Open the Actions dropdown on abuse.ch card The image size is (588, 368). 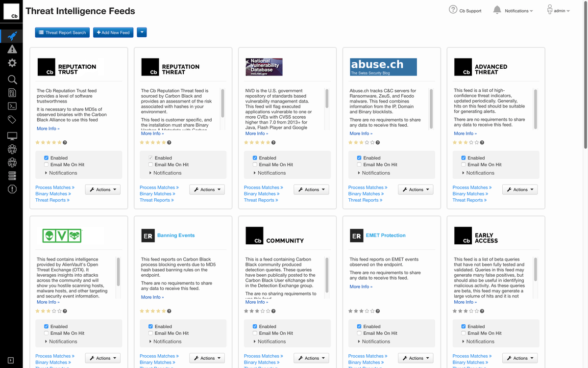(416, 189)
